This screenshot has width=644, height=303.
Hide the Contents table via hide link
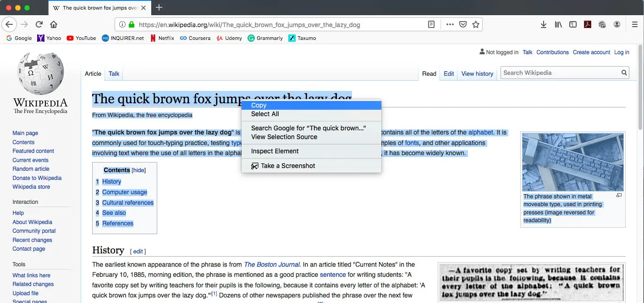point(138,170)
